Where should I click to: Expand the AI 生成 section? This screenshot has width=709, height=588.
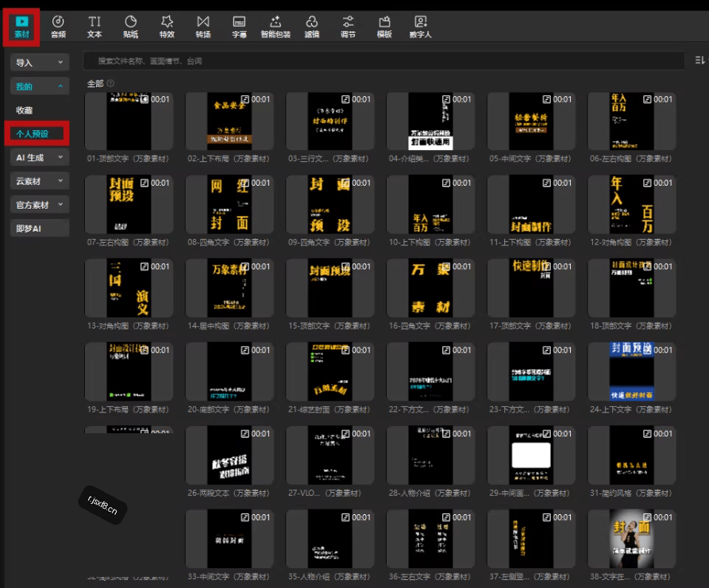click(40, 157)
